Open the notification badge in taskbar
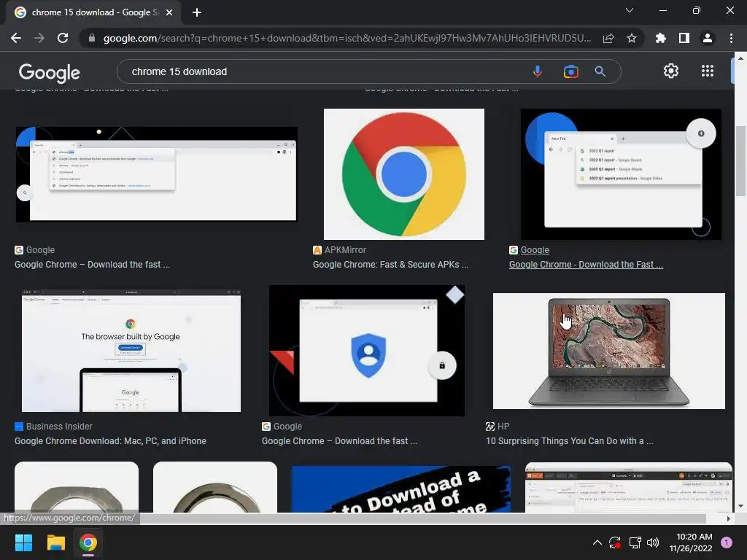Viewport: 747px width, 560px height. tap(727, 542)
